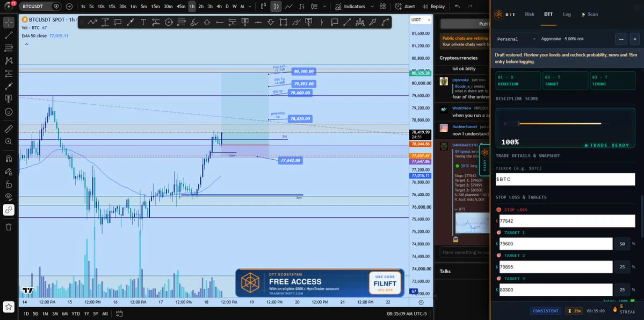
Task: Select the vertical line tool in floating toolbar
Action: click(322, 22)
